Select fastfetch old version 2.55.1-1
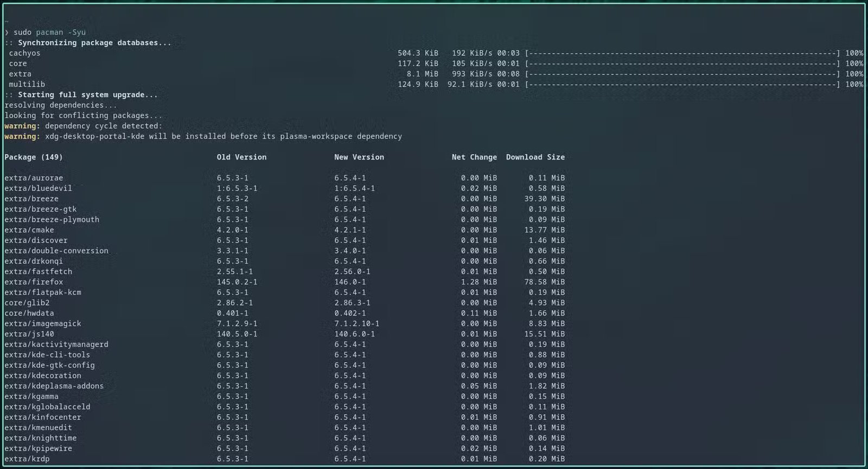868x469 pixels. [x=235, y=271]
